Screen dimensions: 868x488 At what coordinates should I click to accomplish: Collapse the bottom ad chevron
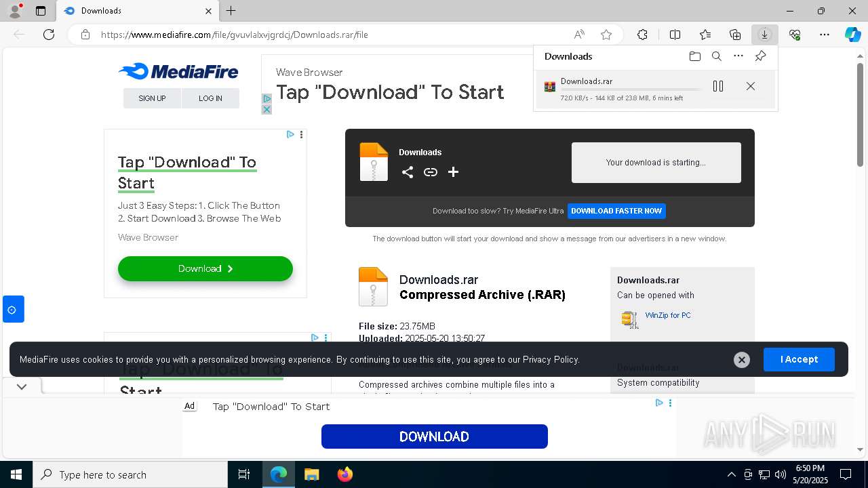[22, 386]
